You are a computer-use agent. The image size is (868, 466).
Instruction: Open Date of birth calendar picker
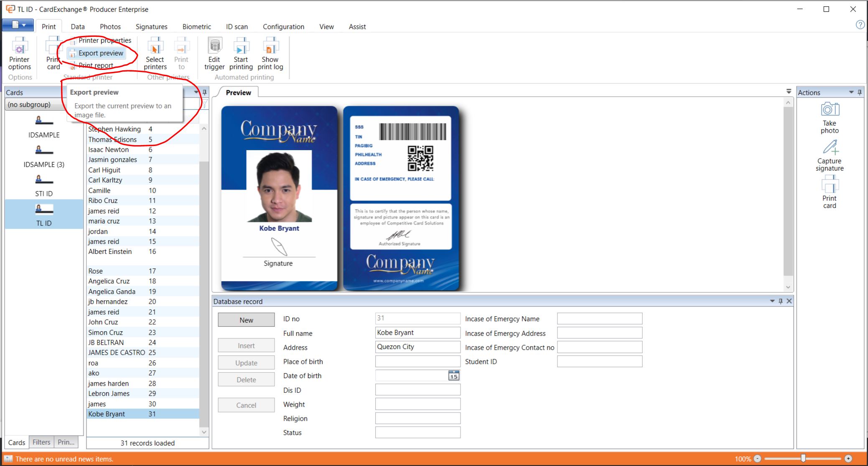point(453,376)
